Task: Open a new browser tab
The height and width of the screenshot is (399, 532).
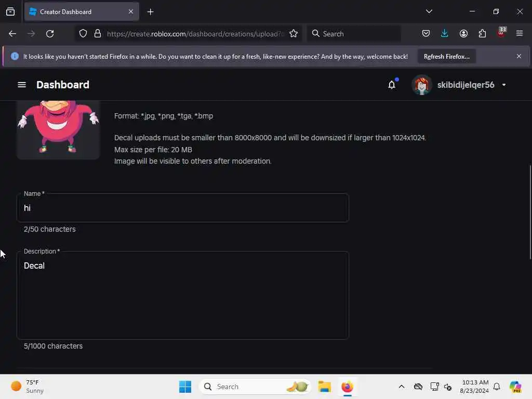Action: [150, 12]
